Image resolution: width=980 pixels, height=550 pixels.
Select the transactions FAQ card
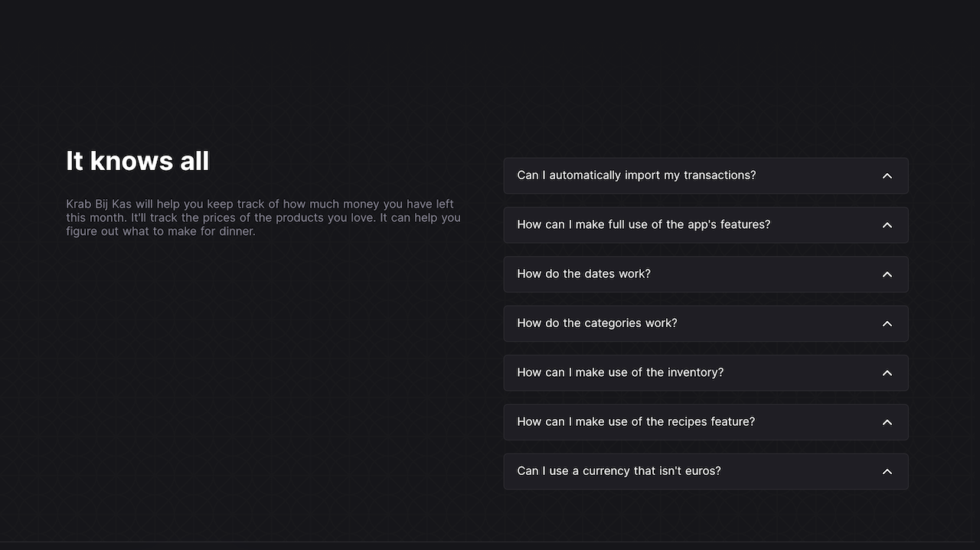[x=705, y=175]
